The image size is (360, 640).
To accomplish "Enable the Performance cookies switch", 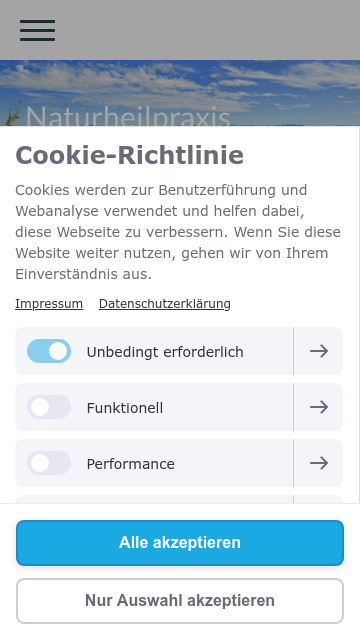I will tap(49, 463).
